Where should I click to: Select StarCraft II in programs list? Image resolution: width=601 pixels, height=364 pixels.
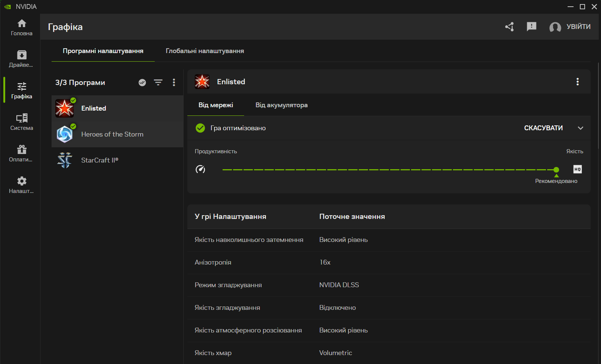[117, 160]
